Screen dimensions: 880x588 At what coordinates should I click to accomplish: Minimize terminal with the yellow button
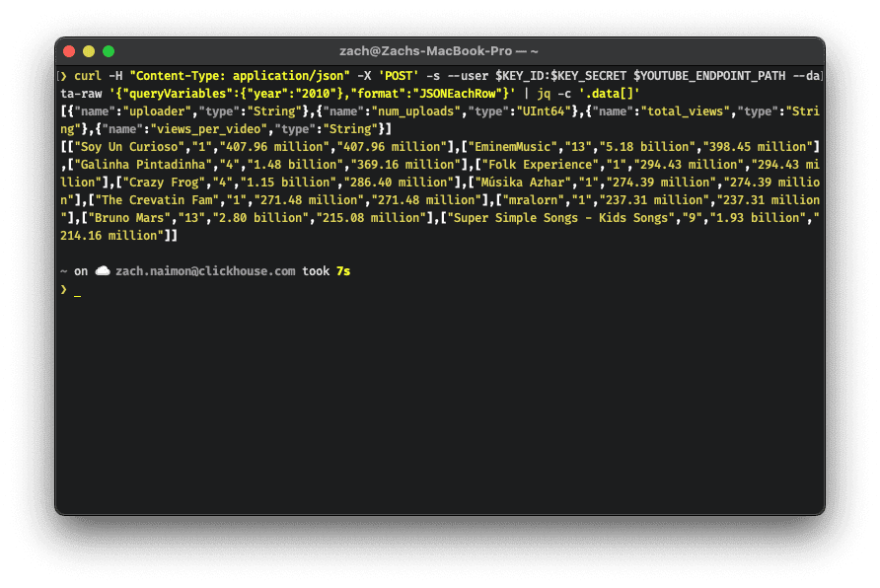pyautogui.click(x=89, y=51)
